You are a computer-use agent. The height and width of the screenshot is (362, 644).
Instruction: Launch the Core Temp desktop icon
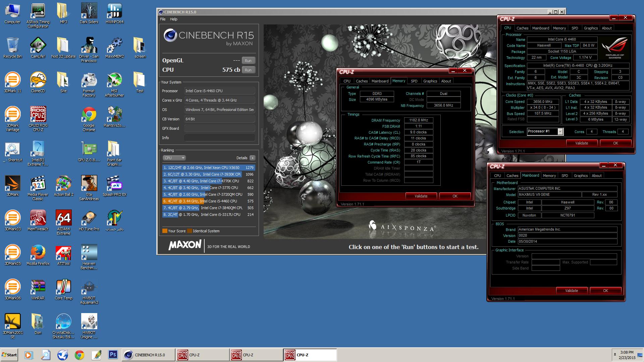click(63, 290)
